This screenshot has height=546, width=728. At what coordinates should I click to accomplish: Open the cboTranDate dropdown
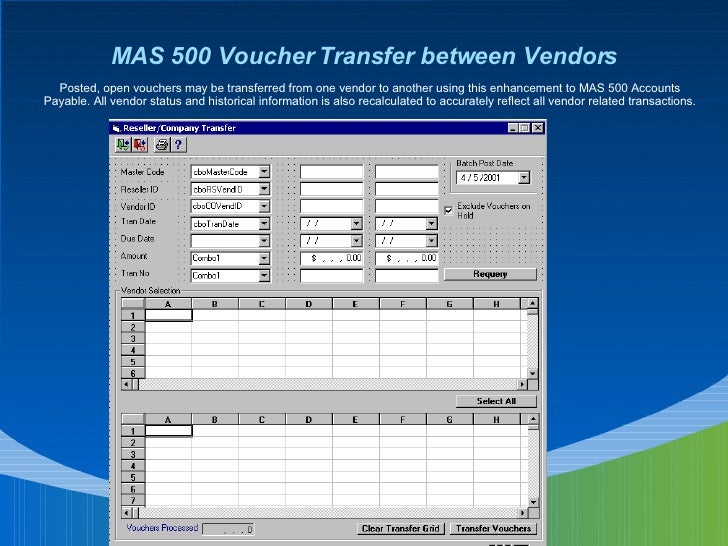pos(264,224)
